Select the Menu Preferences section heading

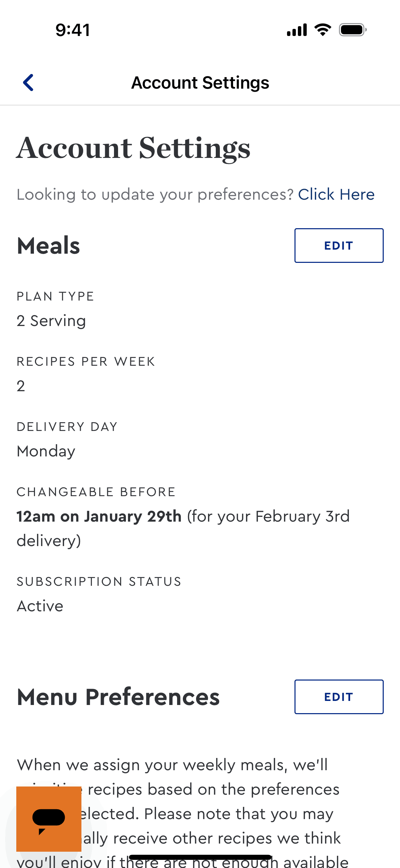tap(118, 697)
